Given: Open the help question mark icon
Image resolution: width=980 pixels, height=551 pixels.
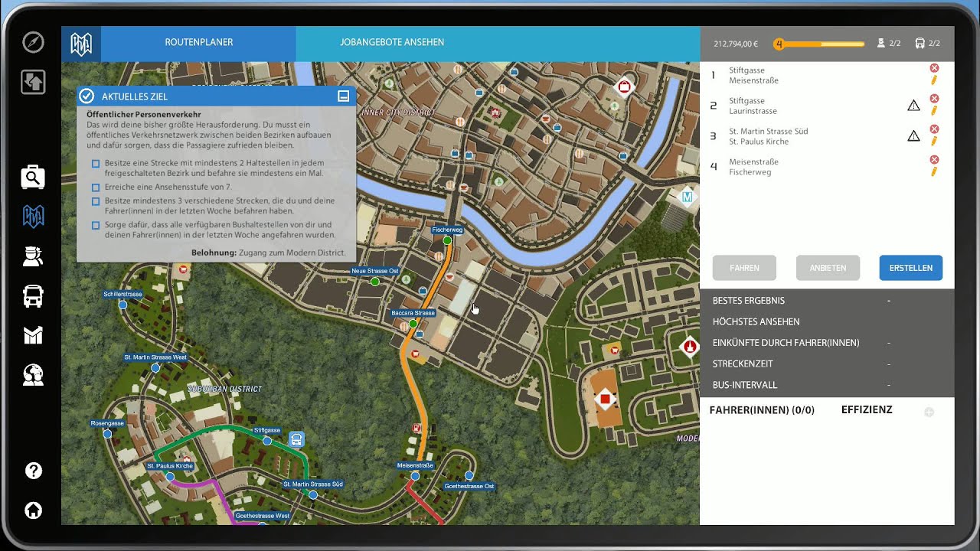Looking at the screenshot, I should click(33, 471).
